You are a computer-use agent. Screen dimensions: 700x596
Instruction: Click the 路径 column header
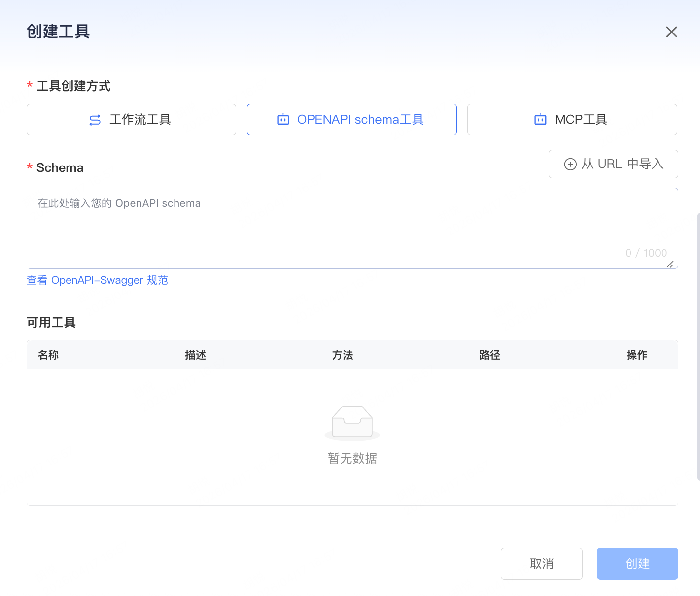490,355
